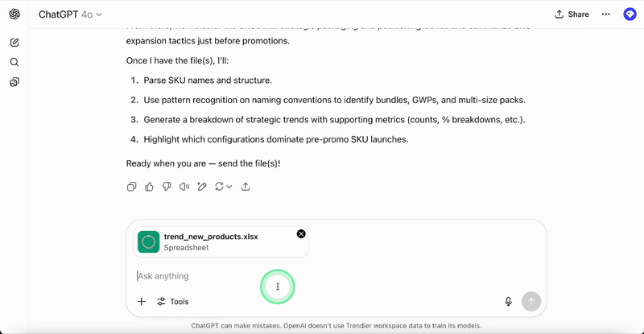The width and height of the screenshot is (644, 334).
Task: Remove the trend_new_products.xlsx attachment
Action: click(x=301, y=233)
